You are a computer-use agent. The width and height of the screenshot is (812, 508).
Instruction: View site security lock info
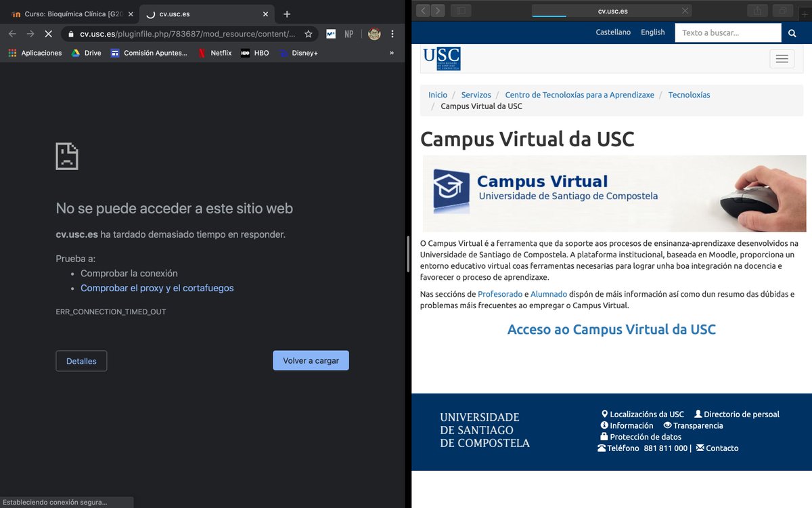tap(70, 34)
